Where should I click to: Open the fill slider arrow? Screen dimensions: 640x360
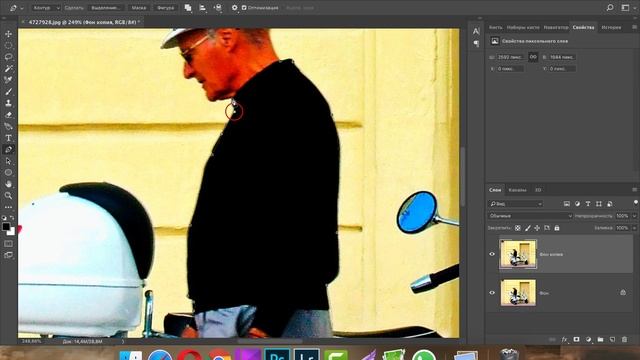pyautogui.click(x=635, y=228)
